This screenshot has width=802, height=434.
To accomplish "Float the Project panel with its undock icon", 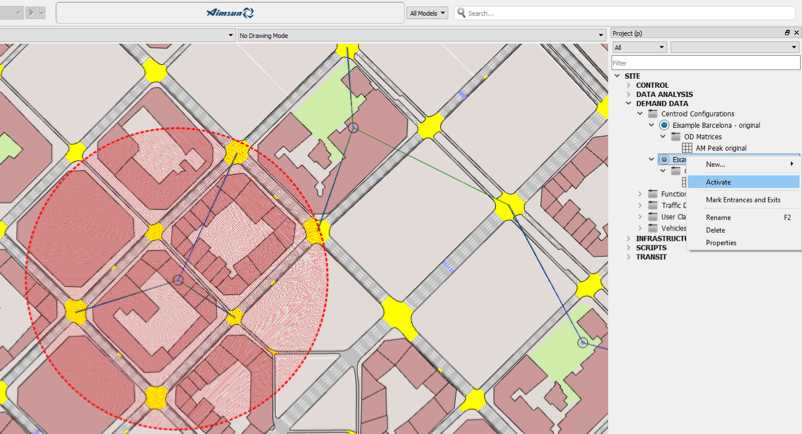I will (x=787, y=33).
